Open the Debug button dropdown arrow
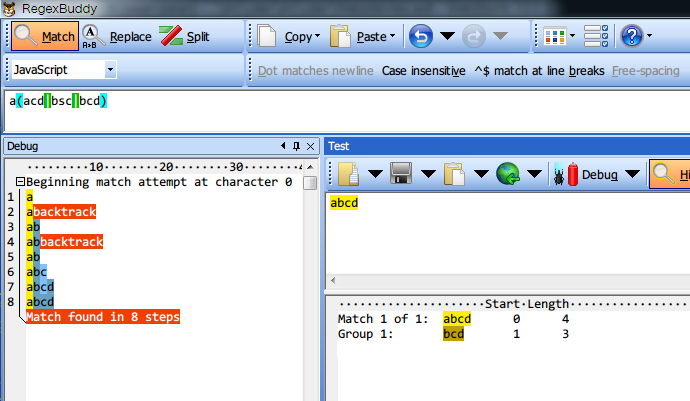690x401 pixels. coord(633,175)
